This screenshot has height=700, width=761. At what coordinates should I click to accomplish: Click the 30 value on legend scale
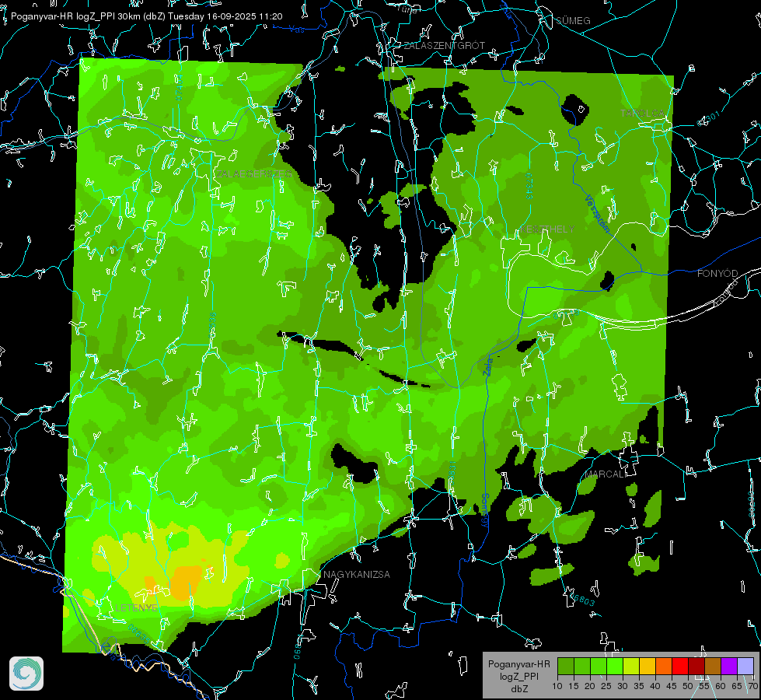tap(623, 686)
